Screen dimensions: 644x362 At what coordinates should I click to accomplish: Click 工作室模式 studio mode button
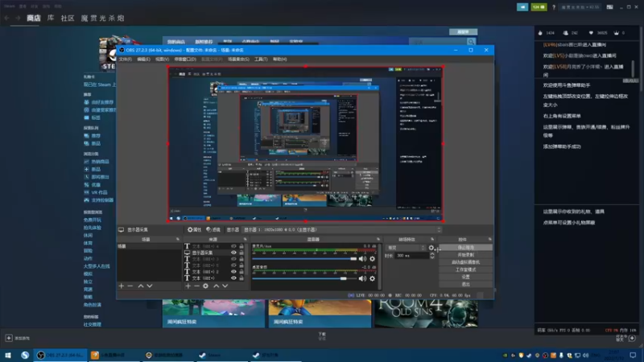(x=466, y=269)
